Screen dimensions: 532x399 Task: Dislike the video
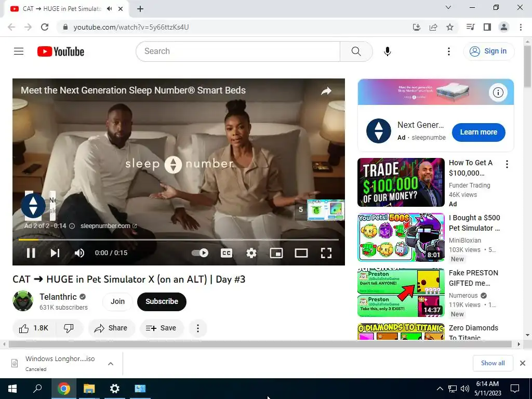69,328
